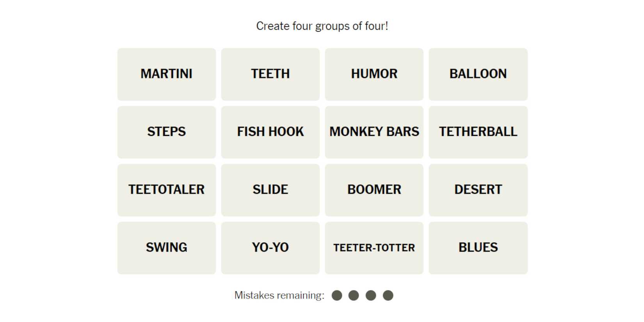The image size is (644, 322).
Task: Click the last mistakes remaining dot
Action: [388, 295]
